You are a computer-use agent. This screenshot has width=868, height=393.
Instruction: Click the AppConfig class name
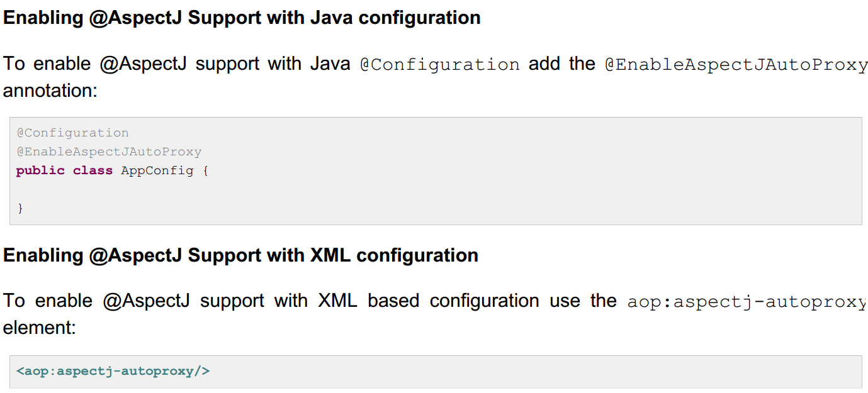click(x=157, y=170)
